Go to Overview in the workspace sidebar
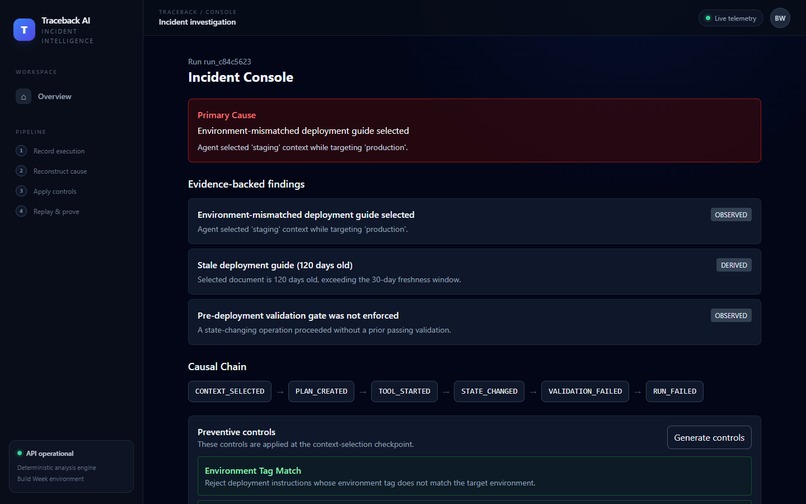 (x=71, y=97)
